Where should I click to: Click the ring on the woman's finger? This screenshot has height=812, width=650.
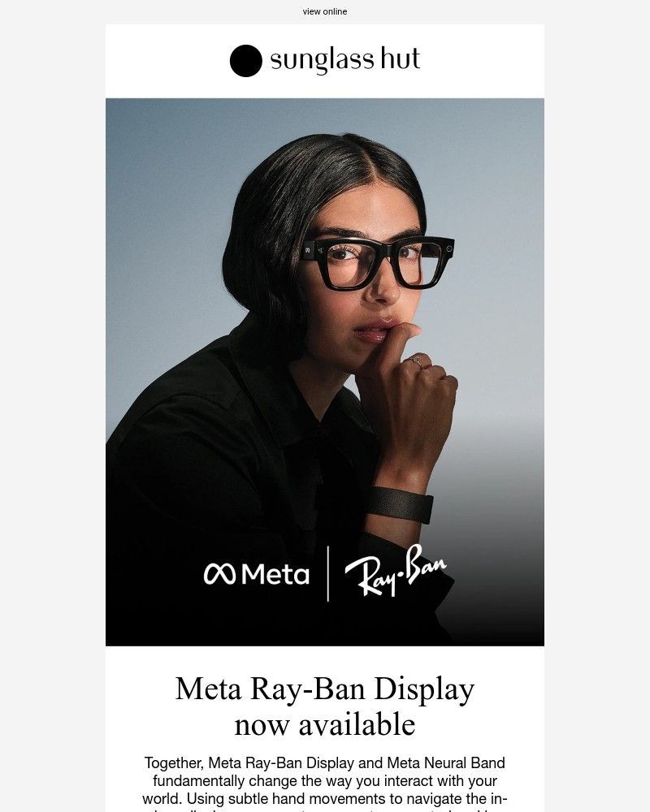click(x=417, y=361)
